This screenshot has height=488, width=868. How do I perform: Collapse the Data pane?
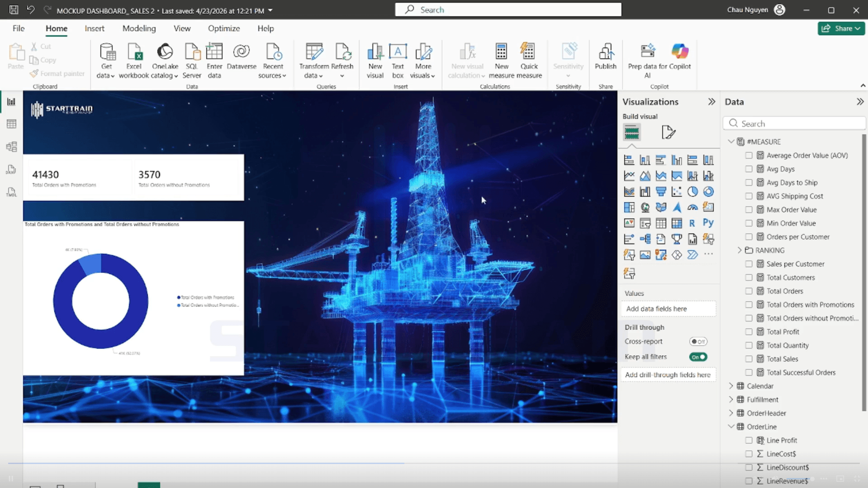tap(860, 102)
